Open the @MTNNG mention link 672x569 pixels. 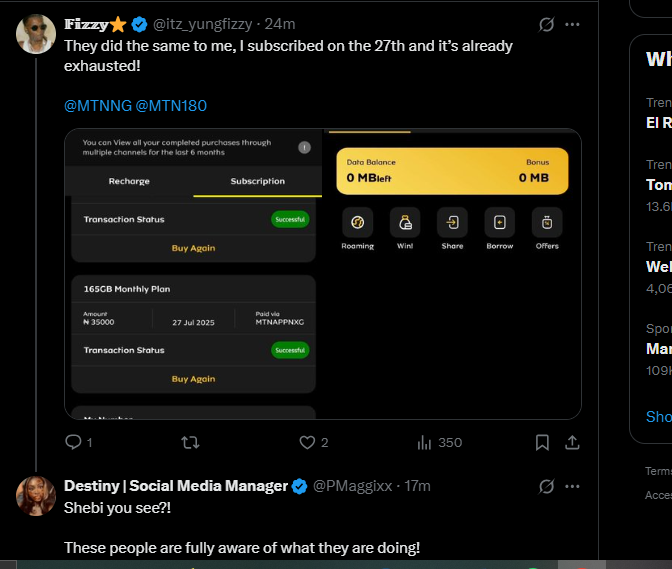[97, 105]
